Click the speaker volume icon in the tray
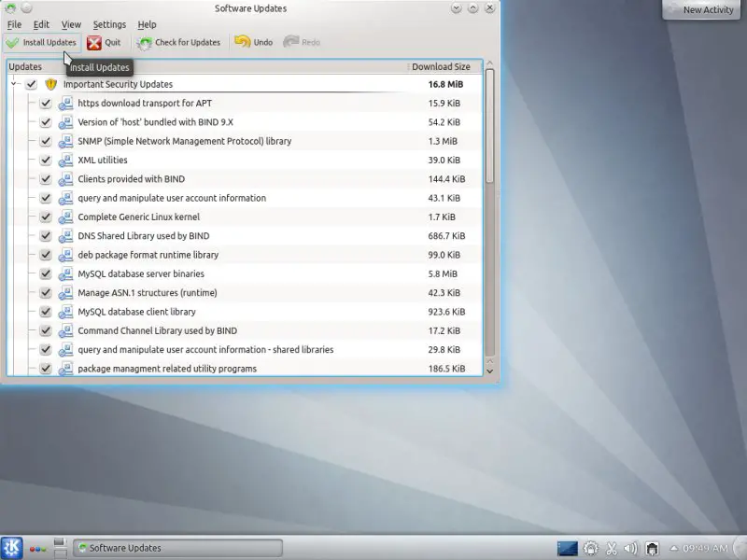The width and height of the screenshot is (747, 560). click(x=631, y=549)
